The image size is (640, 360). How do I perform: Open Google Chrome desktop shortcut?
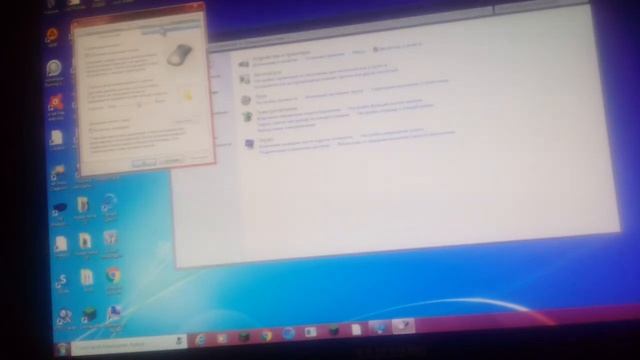point(113,276)
